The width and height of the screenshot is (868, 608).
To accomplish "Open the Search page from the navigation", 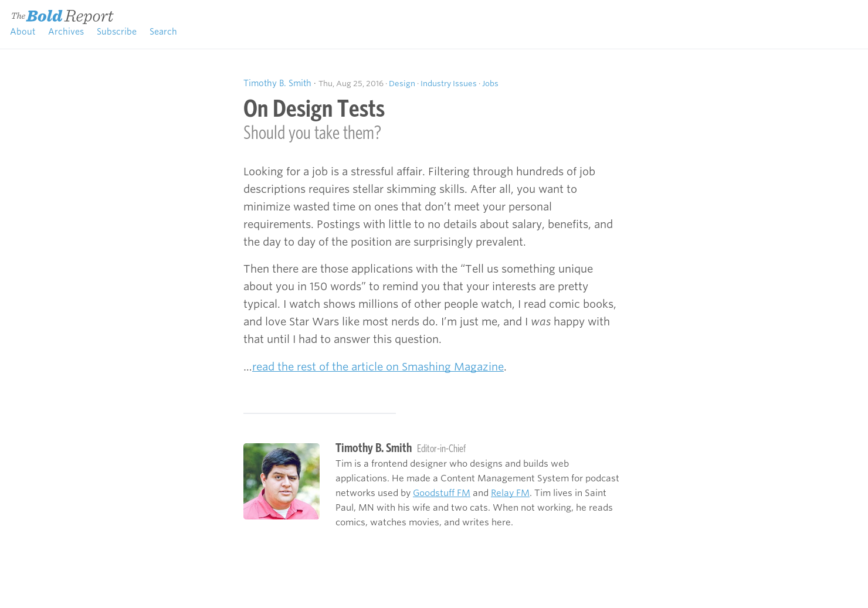I will (x=163, y=32).
